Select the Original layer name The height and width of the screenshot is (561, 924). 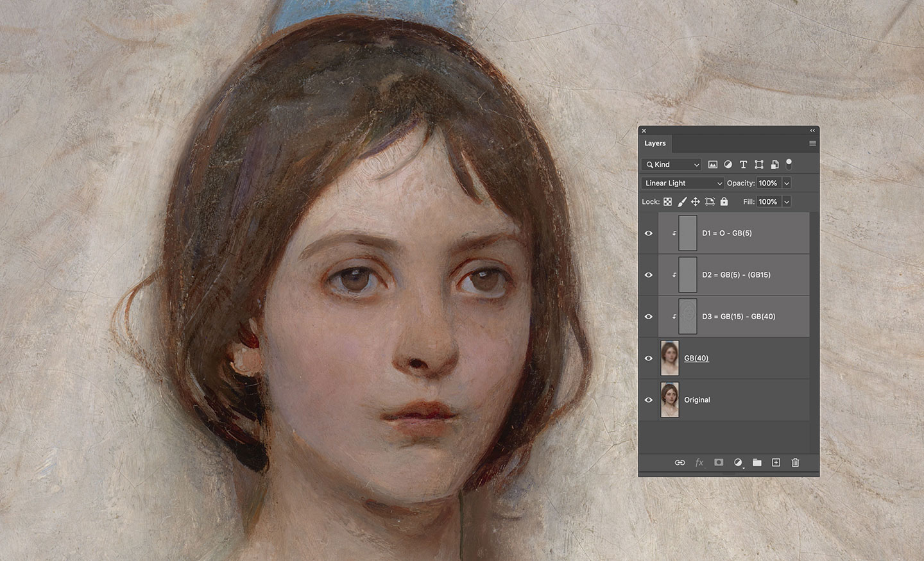coord(697,400)
